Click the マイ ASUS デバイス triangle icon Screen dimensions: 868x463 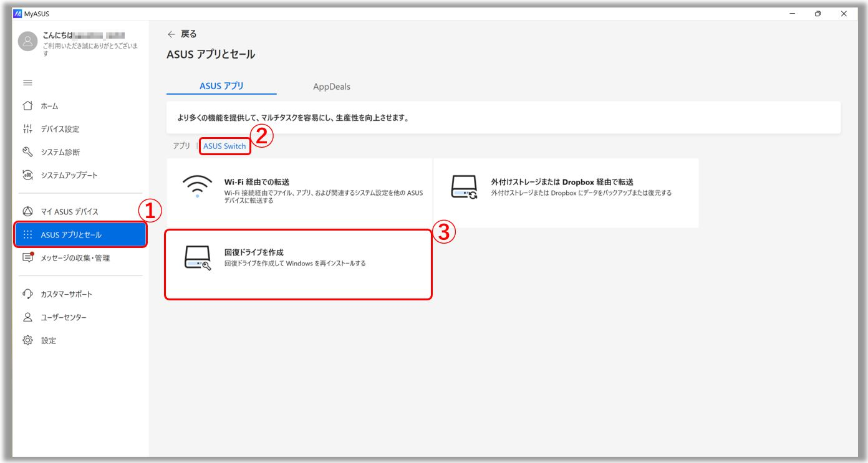[27, 211]
